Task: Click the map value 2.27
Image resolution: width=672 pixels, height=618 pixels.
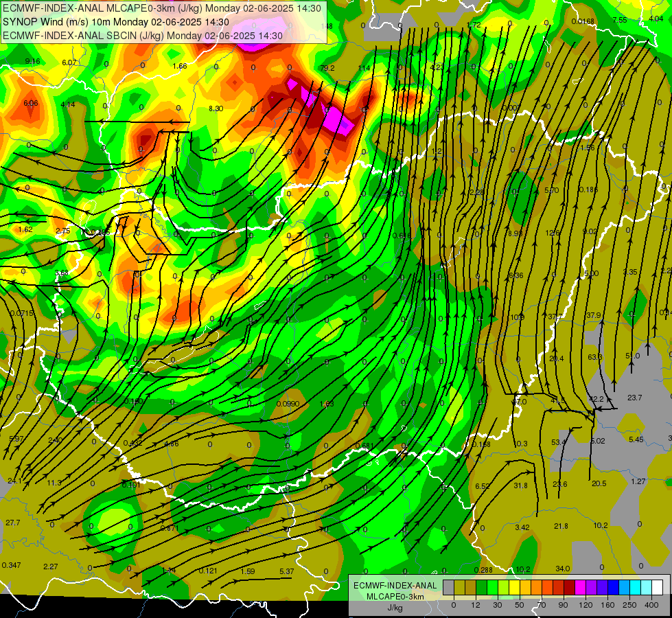Action: click(51, 566)
